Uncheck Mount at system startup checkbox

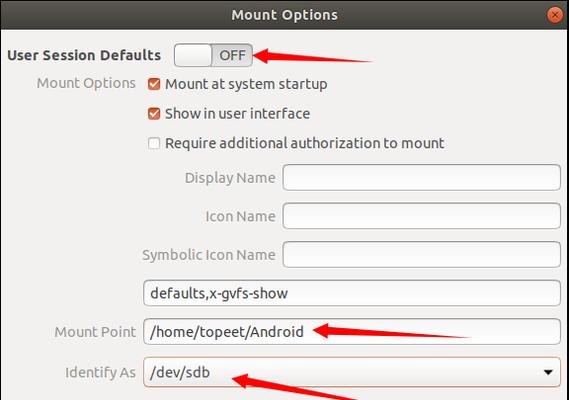(x=154, y=84)
